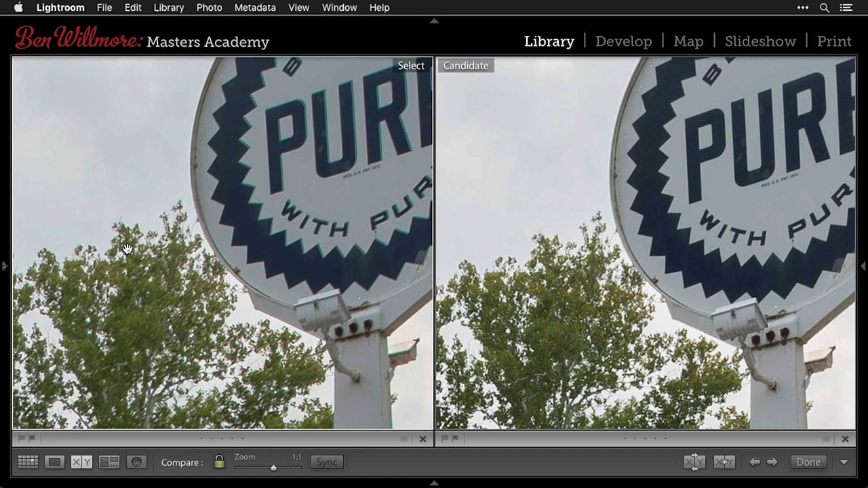Click the Candidate label badge
Image resolution: width=868 pixels, height=488 pixels.
[x=466, y=66]
